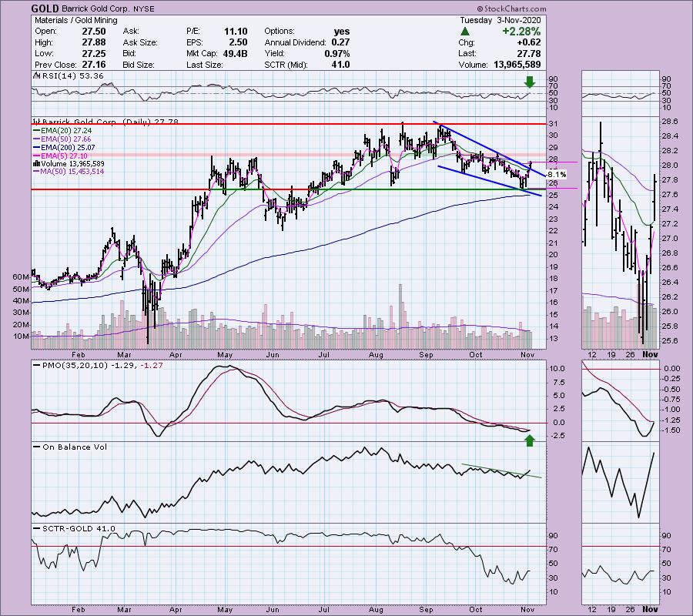The image size is (693, 616).
Task: Click the Chg value +0.62
Action: pos(528,42)
